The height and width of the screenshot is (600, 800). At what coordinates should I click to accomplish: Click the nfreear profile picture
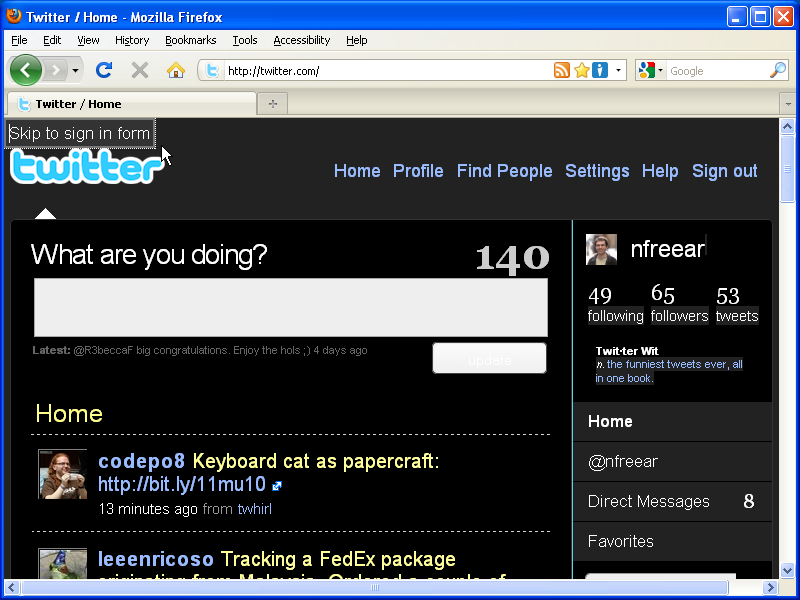(601, 250)
